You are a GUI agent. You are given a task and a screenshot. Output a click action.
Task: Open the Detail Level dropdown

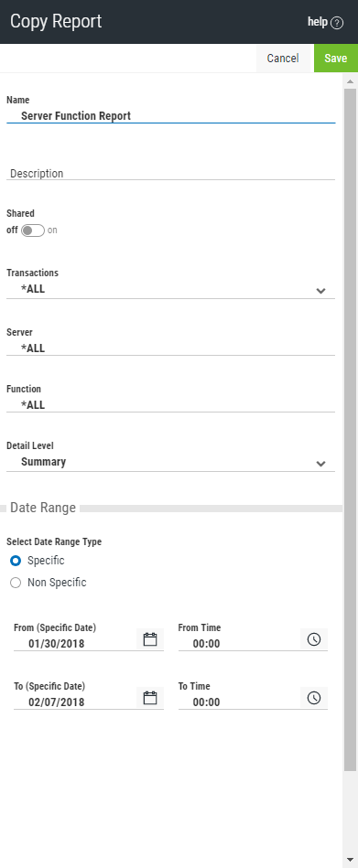pos(170,462)
